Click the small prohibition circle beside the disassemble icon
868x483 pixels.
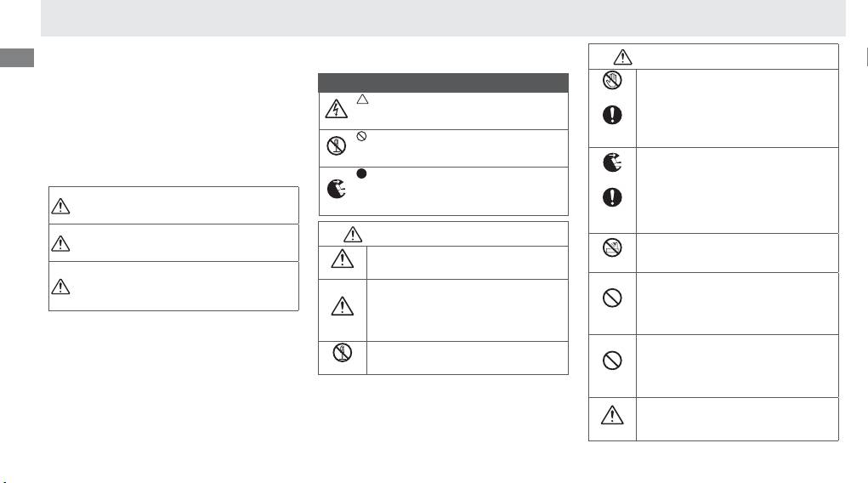(361, 137)
